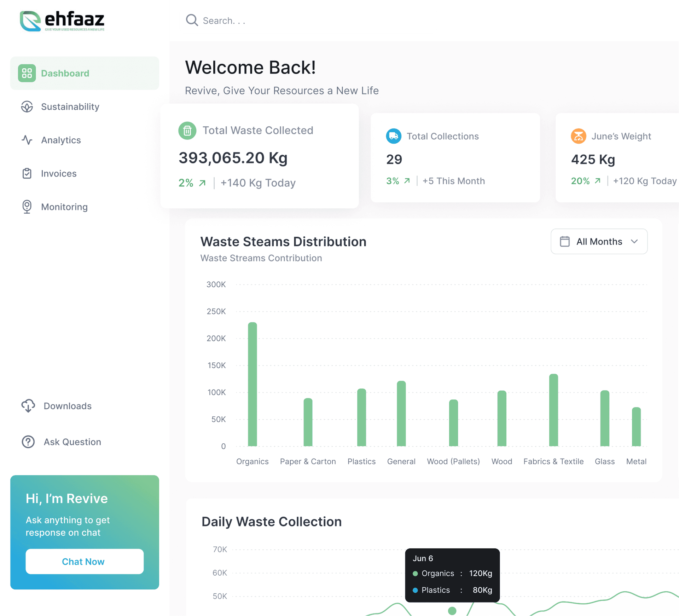Screen dimensions: 679x616
Task: Click the trash bin icon on Total Waste Collected
Action: tap(187, 130)
